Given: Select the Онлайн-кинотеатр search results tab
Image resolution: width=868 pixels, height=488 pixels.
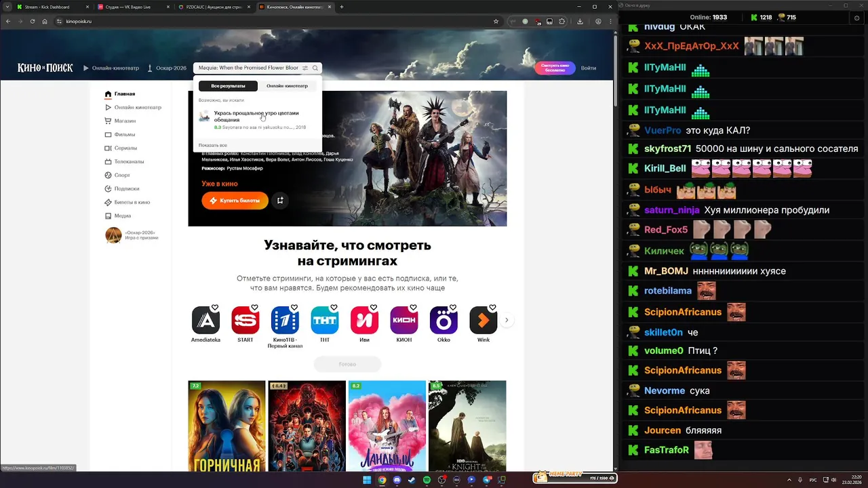Looking at the screenshot, I should coord(287,86).
